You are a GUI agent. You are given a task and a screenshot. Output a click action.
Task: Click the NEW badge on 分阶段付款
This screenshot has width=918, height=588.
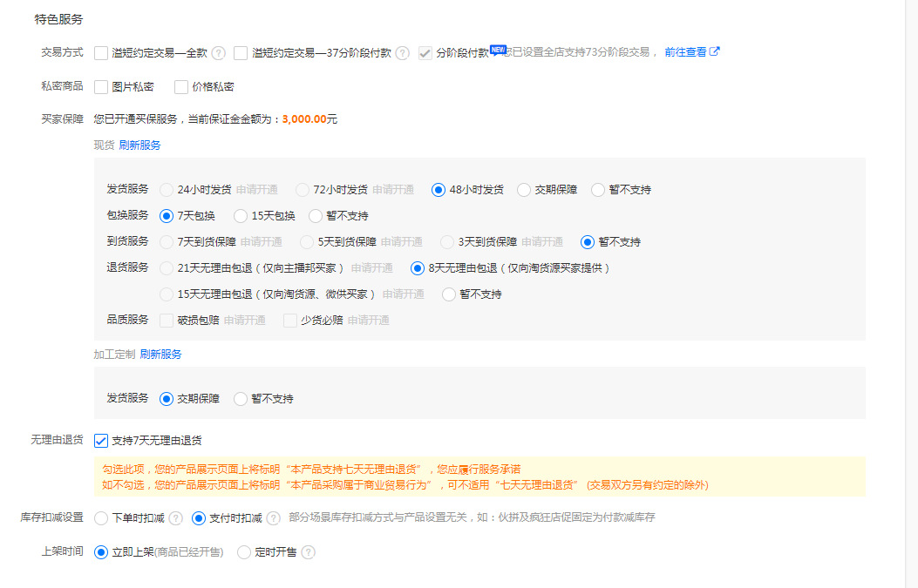click(498, 49)
